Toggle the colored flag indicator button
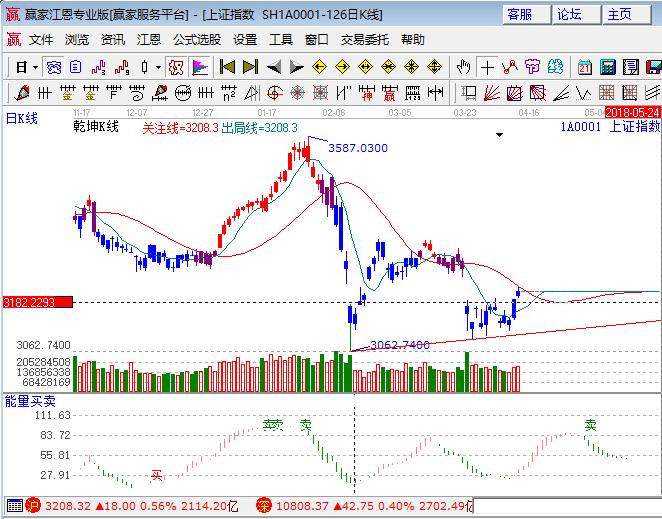This screenshot has width=662, height=519. click(200, 67)
